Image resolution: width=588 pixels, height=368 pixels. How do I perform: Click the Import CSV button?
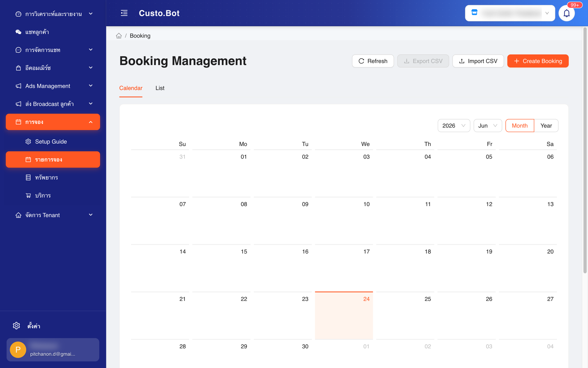click(478, 61)
